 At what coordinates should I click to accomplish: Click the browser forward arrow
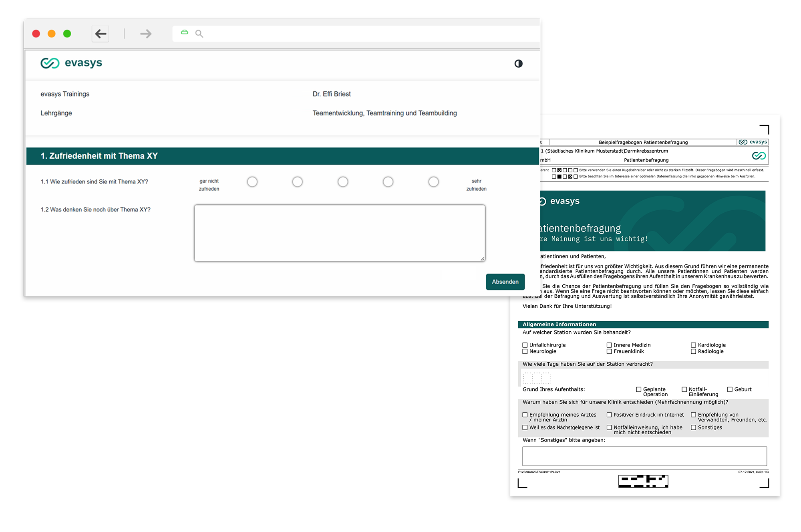click(x=146, y=34)
